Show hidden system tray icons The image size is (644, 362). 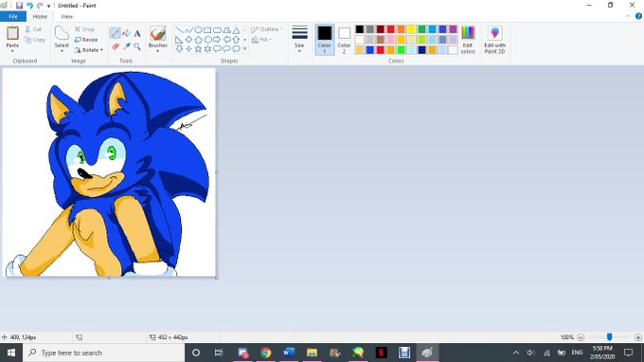tap(516, 353)
